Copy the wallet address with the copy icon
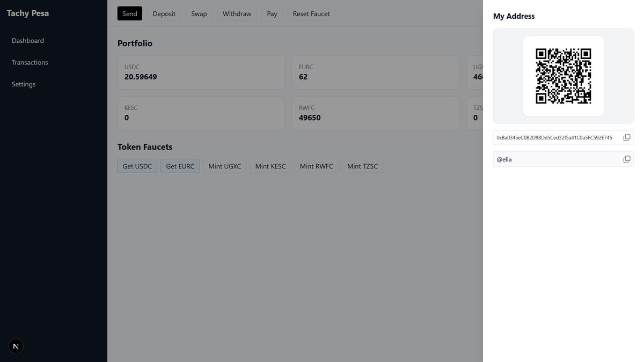The image size is (644, 362). (x=626, y=138)
